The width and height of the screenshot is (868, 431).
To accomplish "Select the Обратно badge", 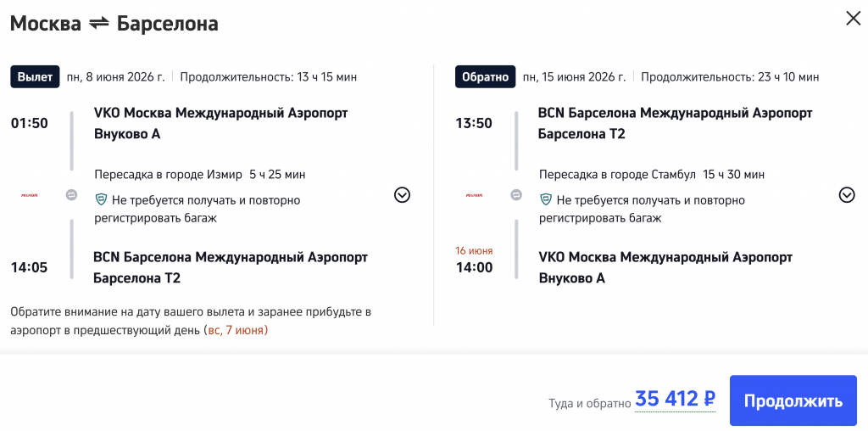I will click(x=485, y=76).
